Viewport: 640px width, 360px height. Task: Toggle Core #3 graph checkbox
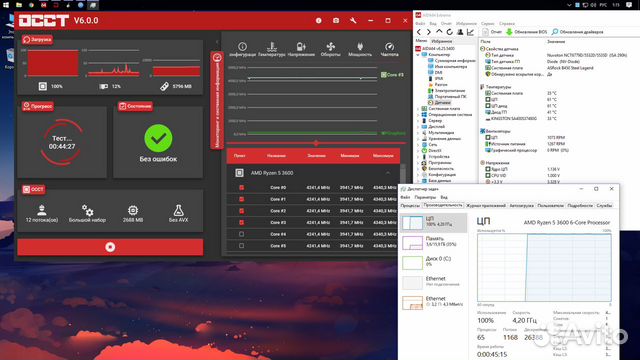click(x=241, y=222)
